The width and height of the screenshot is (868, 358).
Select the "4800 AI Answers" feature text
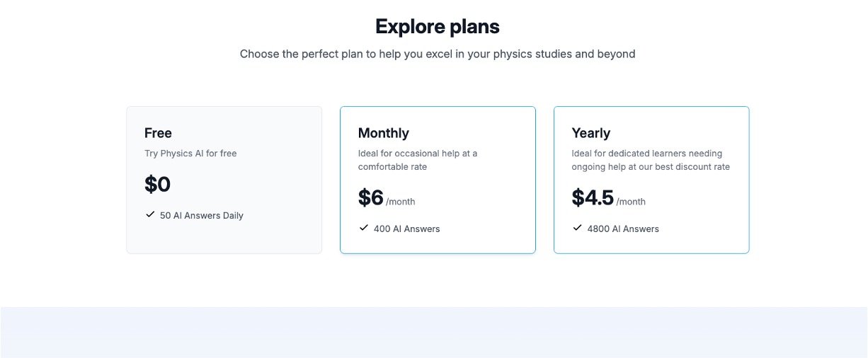point(623,229)
